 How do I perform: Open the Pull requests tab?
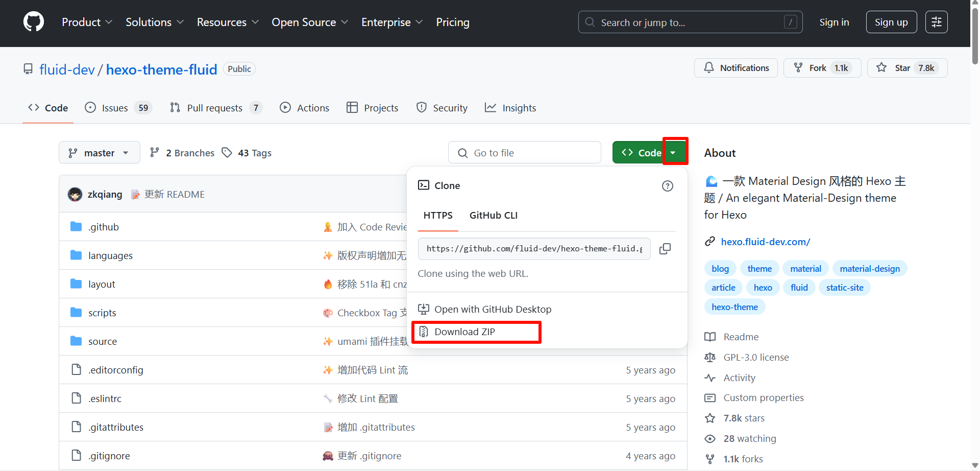click(215, 108)
